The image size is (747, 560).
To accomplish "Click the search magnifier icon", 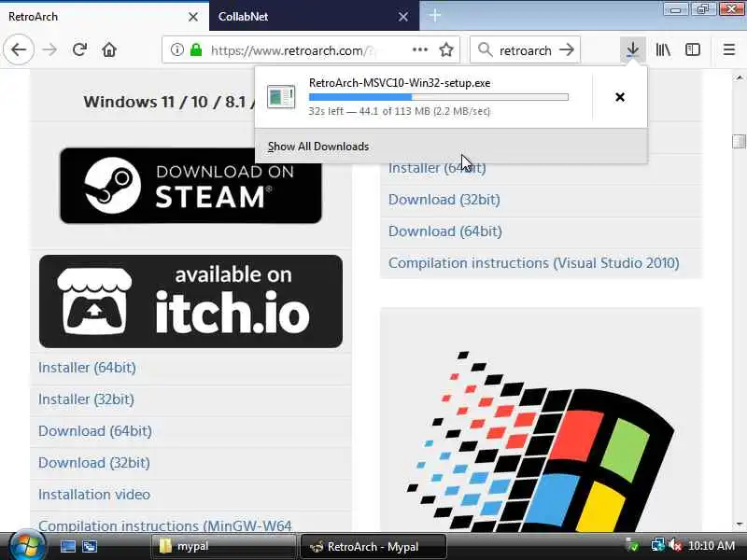I will 485,49.
